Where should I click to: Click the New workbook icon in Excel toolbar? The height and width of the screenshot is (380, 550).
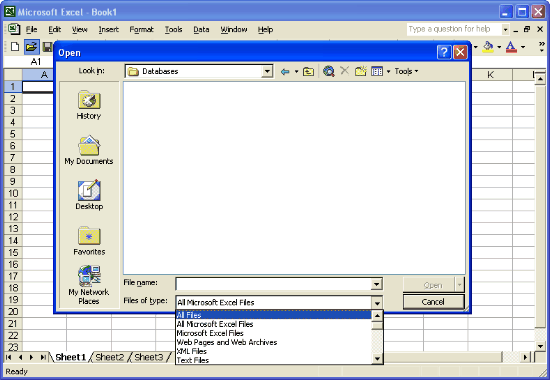[15, 47]
